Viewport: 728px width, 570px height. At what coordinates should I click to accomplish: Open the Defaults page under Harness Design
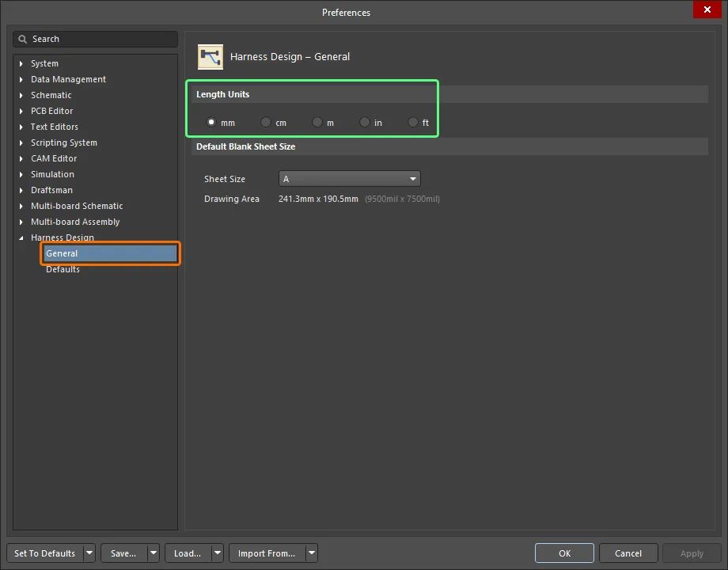[x=63, y=269]
